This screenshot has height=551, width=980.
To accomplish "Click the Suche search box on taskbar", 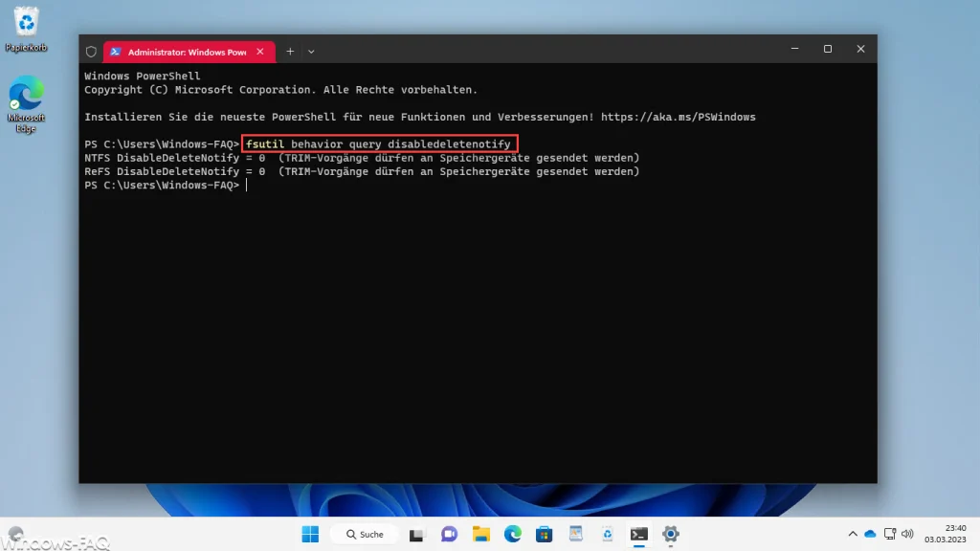I will [365, 534].
